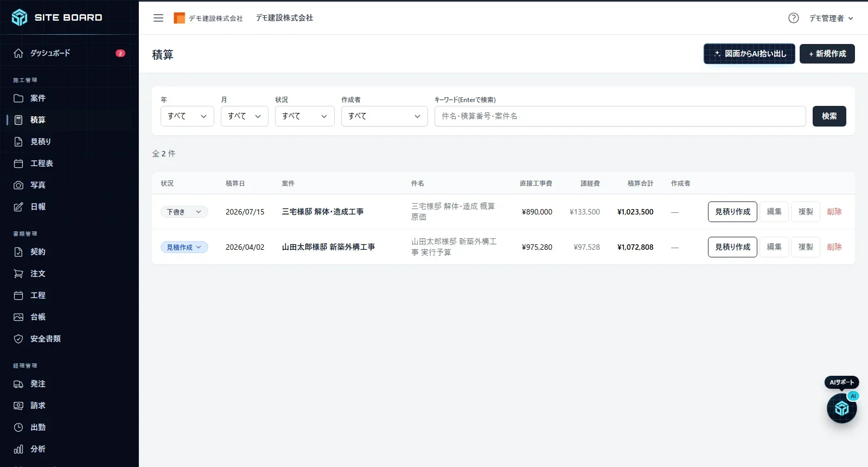Image resolution: width=868 pixels, height=467 pixels.
Task: Expand the 下書き status dropdown
Action: pos(184,212)
